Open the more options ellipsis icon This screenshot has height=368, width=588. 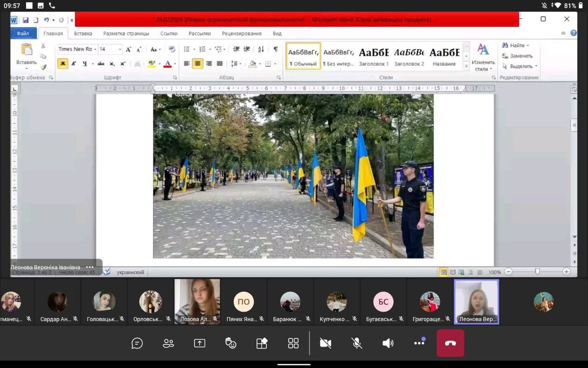[x=419, y=343]
